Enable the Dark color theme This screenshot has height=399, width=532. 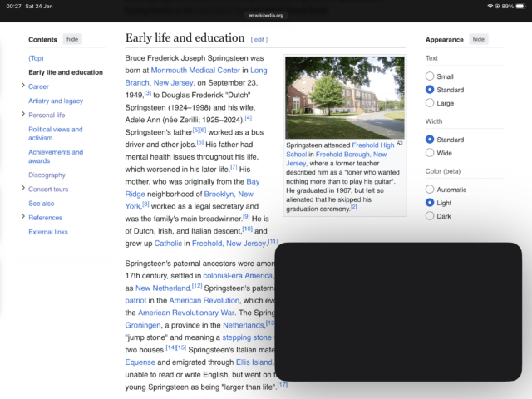430,216
